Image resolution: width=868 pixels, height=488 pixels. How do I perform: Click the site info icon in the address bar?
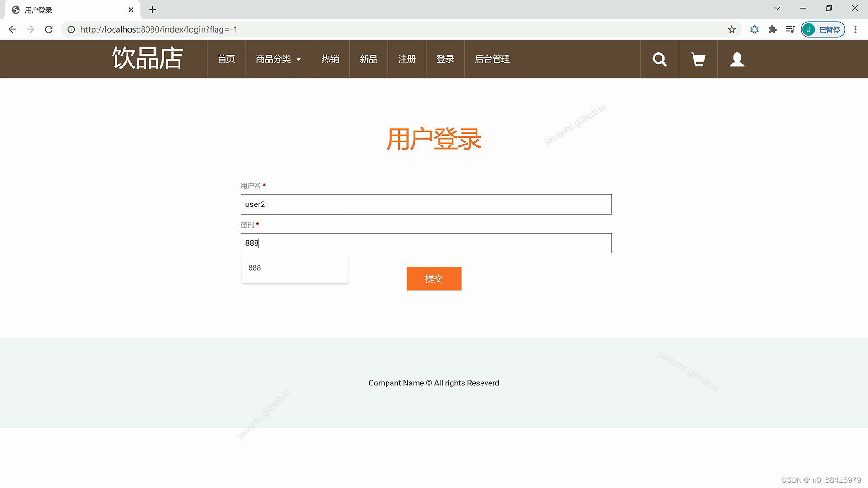click(x=71, y=29)
